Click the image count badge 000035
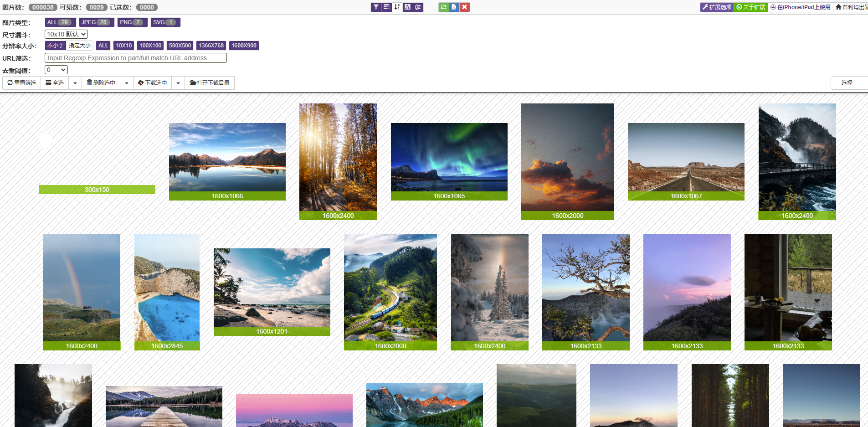 point(43,7)
